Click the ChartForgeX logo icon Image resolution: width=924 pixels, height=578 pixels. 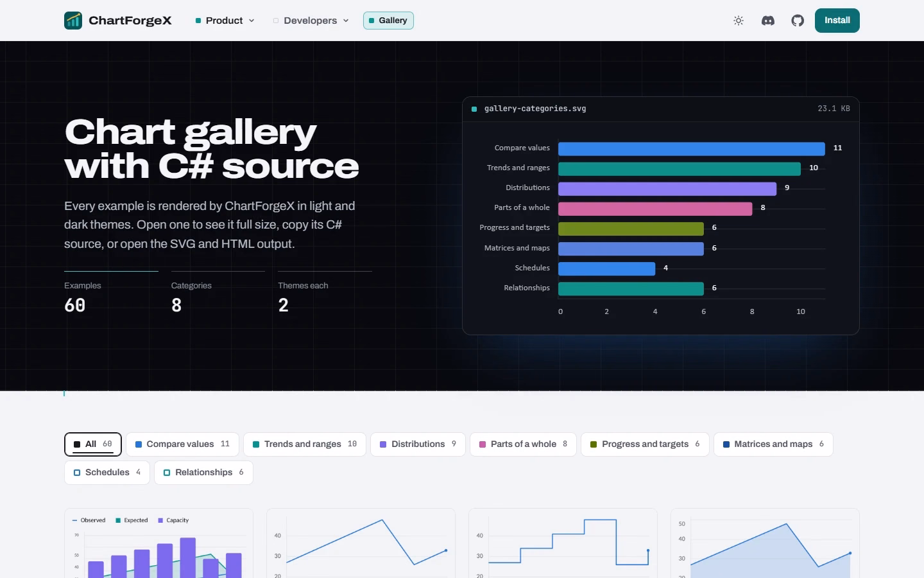pos(73,21)
